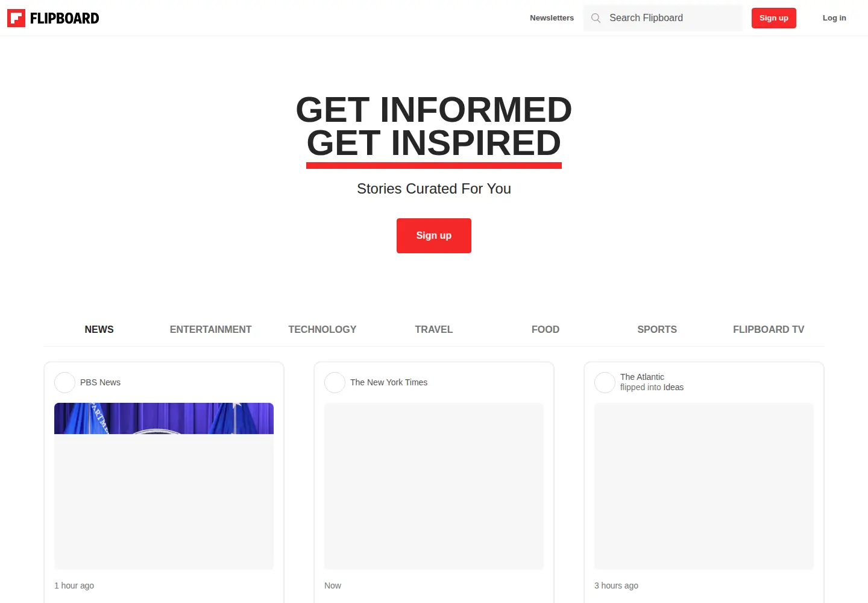
Task: Focus the Search Flipboard field
Action: click(x=663, y=18)
